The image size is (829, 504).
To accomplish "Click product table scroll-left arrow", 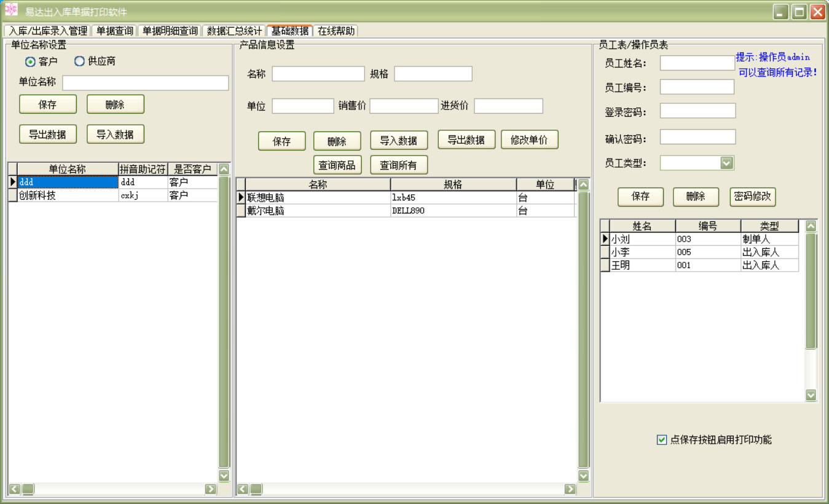I will pos(243,489).
